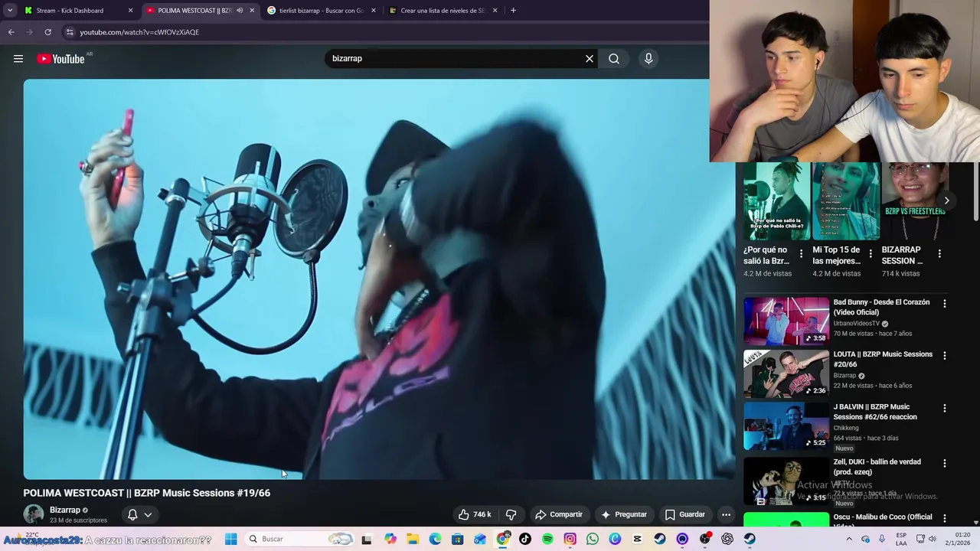Click the Windows taskbar Buscar box
The height and width of the screenshot is (551, 980).
click(300, 539)
